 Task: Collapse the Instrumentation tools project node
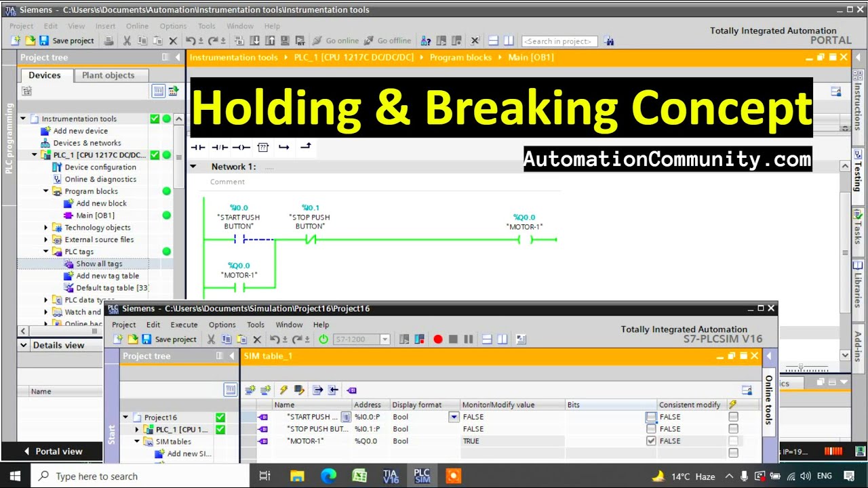click(x=23, y=119)
